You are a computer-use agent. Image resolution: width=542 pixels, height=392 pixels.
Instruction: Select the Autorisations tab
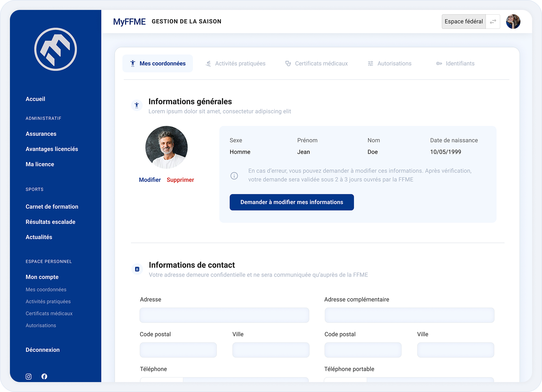coord(390,64)
